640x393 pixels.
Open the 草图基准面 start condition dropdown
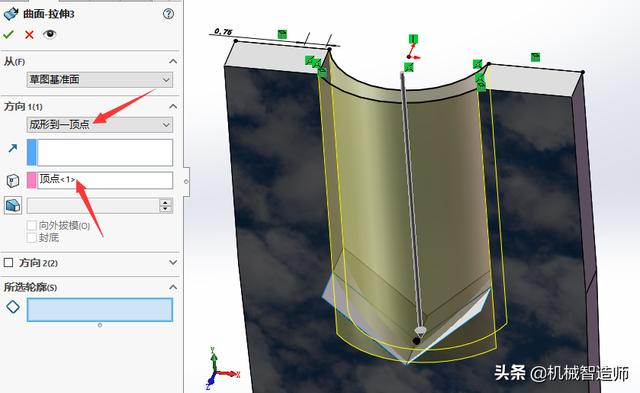100,80
